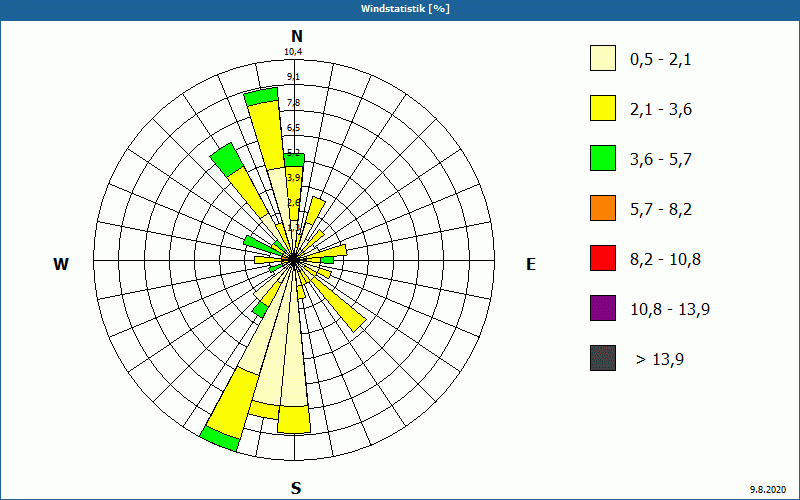Viewport: 800px width, 500px height.
Task: Click the orange 5,7 - 8,2 legend swatch
Action: [603, 208]
